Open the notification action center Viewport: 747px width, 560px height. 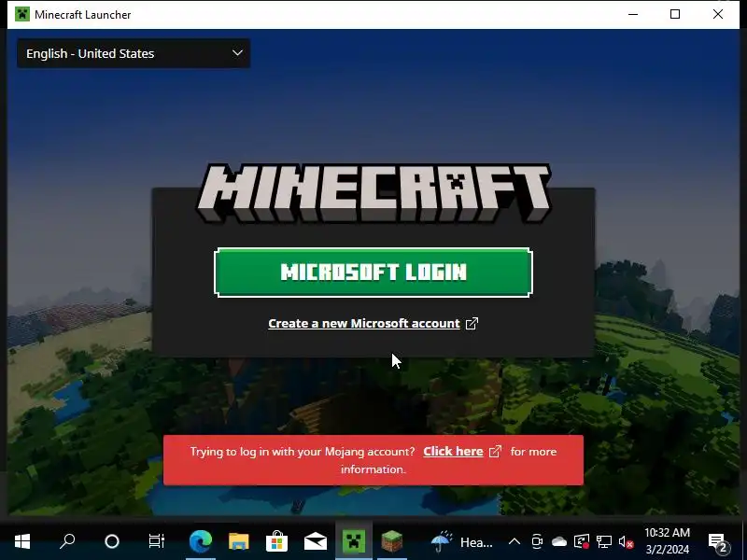(717, 542)
